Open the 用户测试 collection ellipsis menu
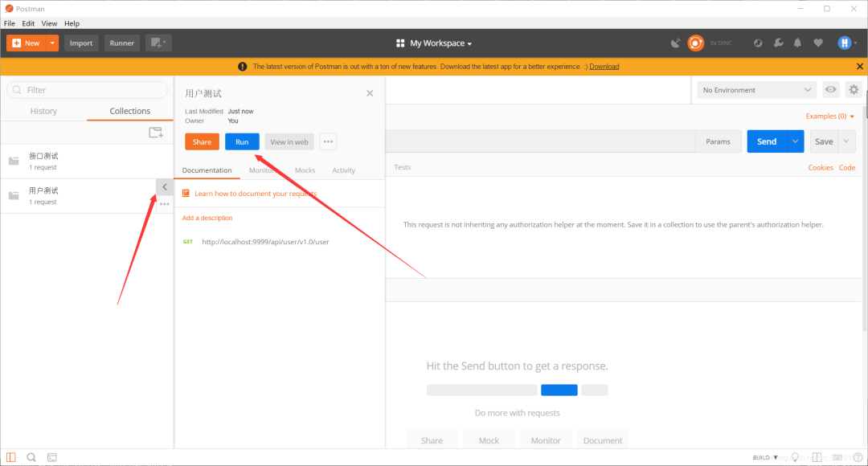Screen dimensions: 868x466 click(x=165, y=204)
